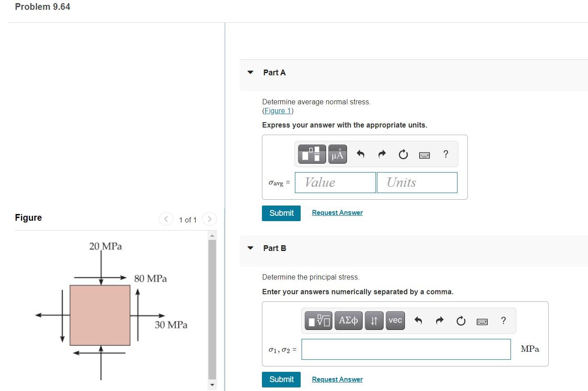Open keyboard shortcuts in Part B toolbar

click(x=482, y=321)
